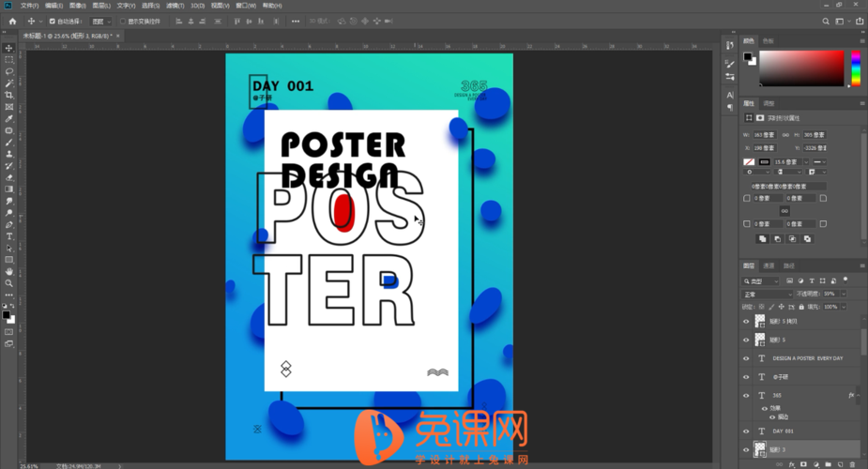Select the Clone Stamp tool
The image size is (868, 469).
coord(8,154)
